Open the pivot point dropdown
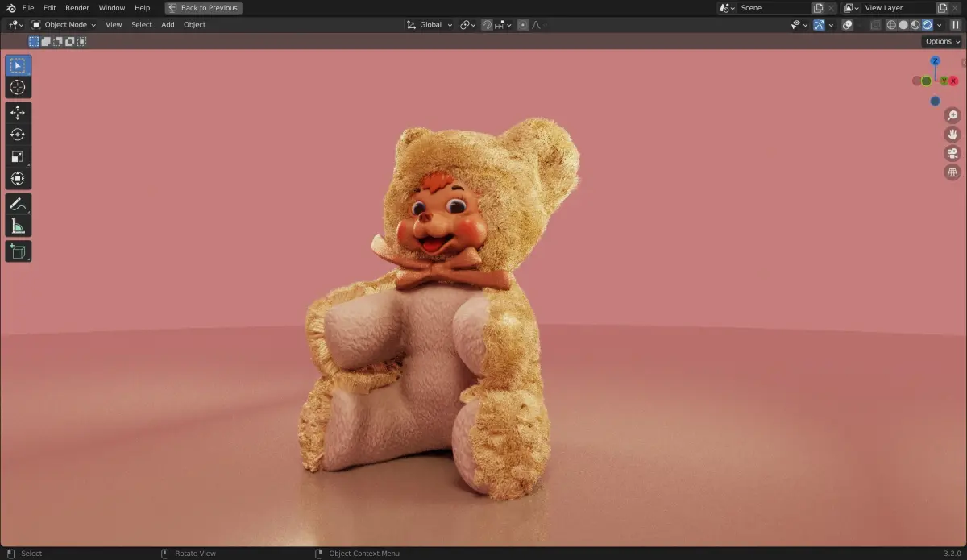This screenshot has height=560, width=967. (469, 25)
